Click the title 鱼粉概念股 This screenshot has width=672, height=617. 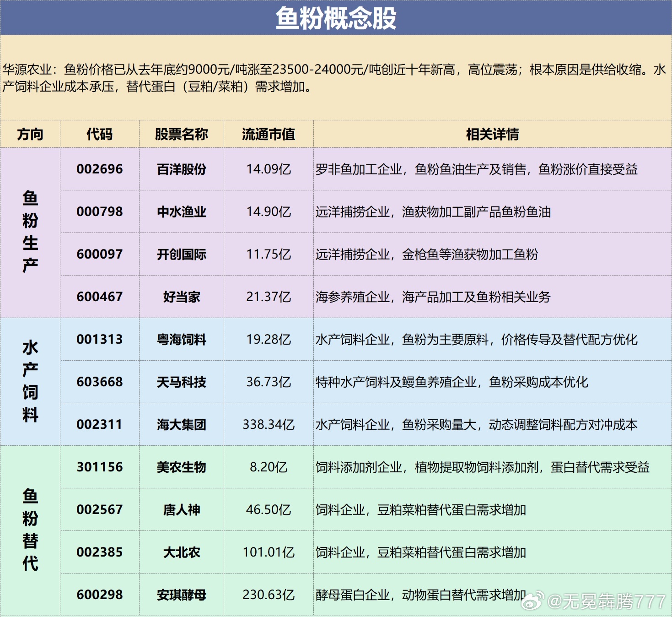336,18
